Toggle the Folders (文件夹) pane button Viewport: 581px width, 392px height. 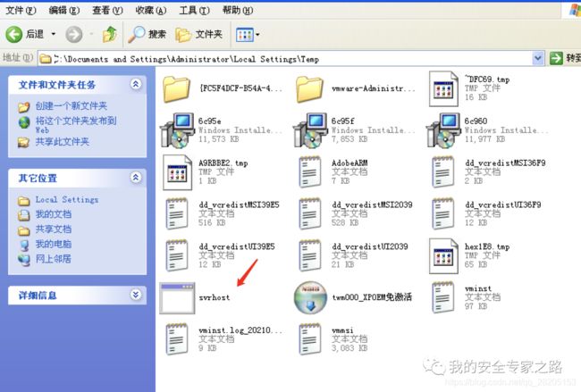click(x=199, y=35)
